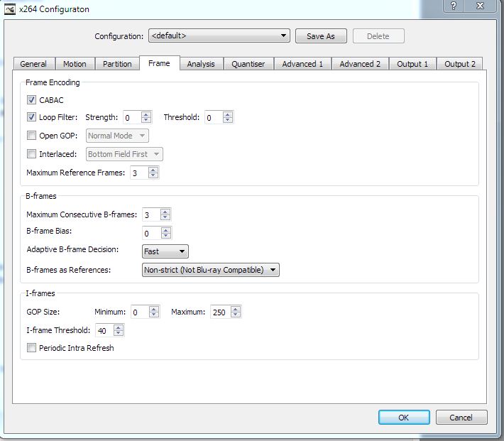Click the Loop Filter Threshold field

[x=214, y=117]
